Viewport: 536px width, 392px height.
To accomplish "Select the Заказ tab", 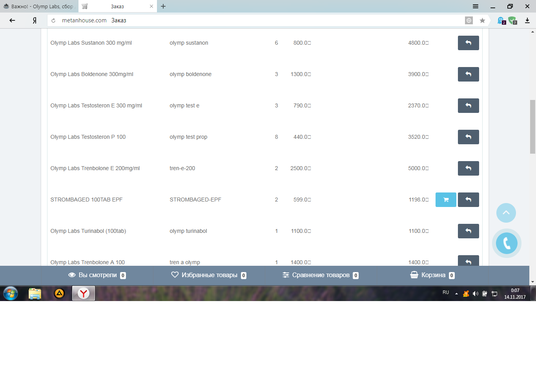I will tap(117, 6).
